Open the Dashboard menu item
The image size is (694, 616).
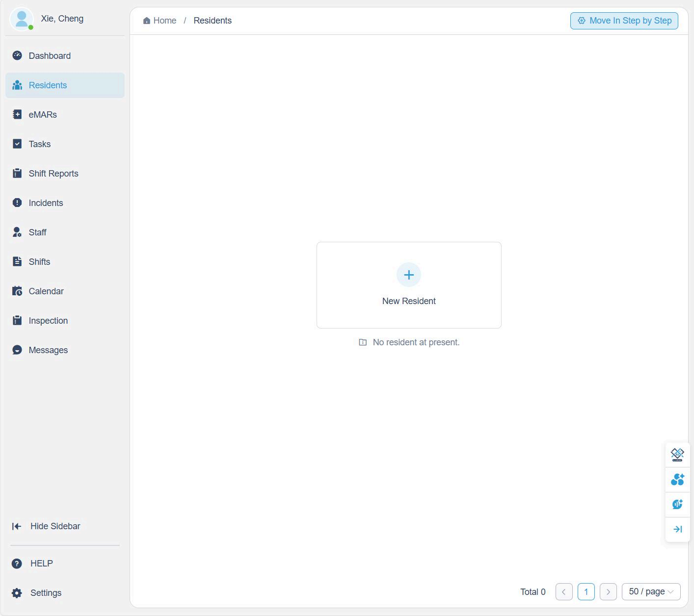[x=50, y=56]
